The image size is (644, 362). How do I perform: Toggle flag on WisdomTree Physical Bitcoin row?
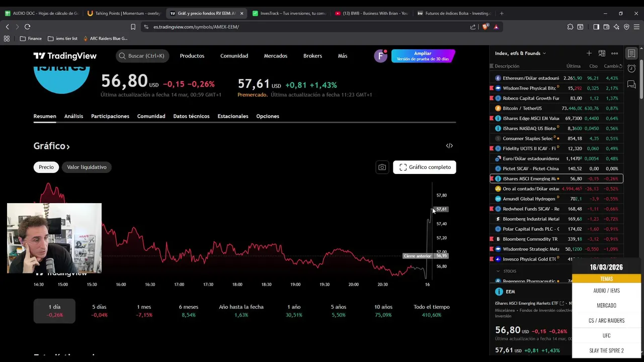point(492,88)
